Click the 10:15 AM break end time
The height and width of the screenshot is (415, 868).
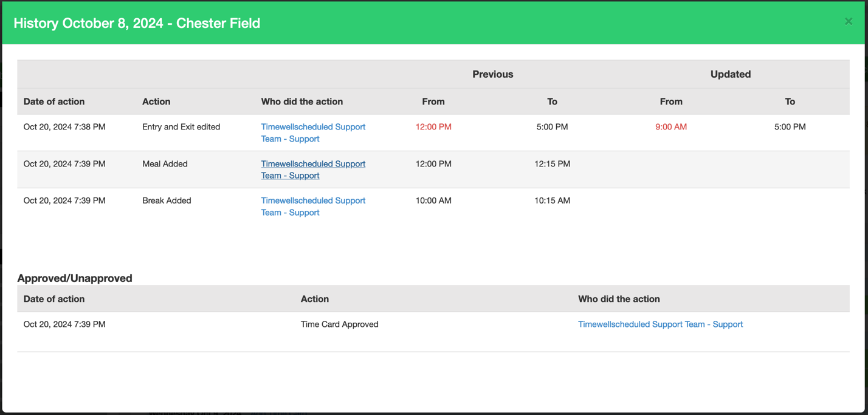click(x=552, y=201)
